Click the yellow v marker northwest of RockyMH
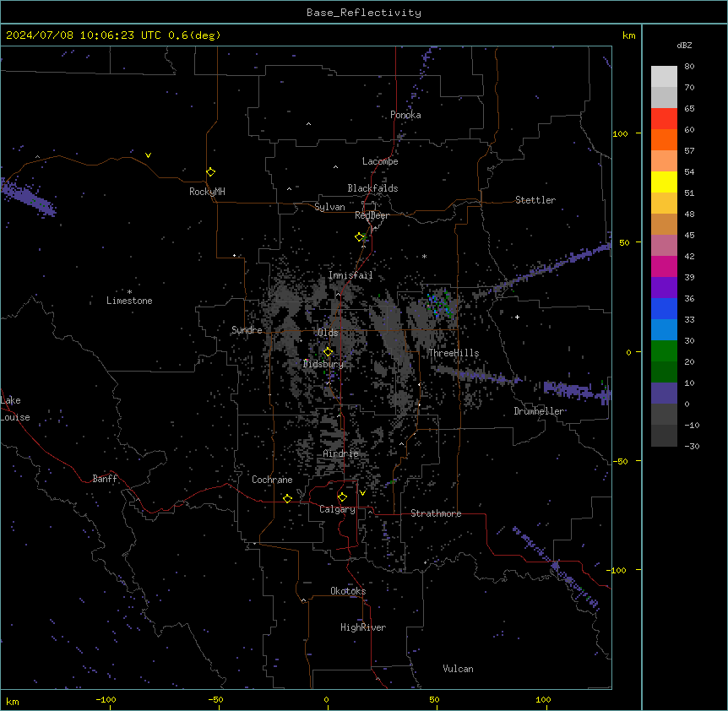 pyautogui.click(x=148, y=155)
